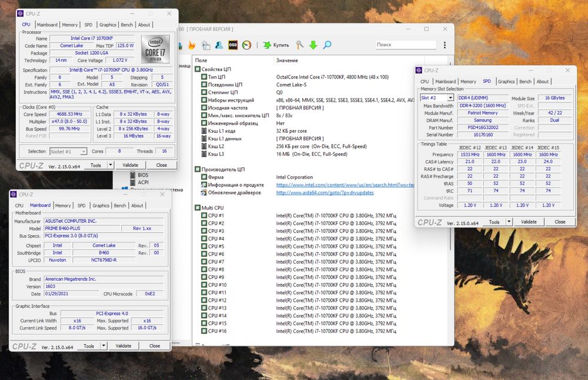
Task: Open Bench tab in the Mainboard CPU-Z window
Action: [120, 206]
